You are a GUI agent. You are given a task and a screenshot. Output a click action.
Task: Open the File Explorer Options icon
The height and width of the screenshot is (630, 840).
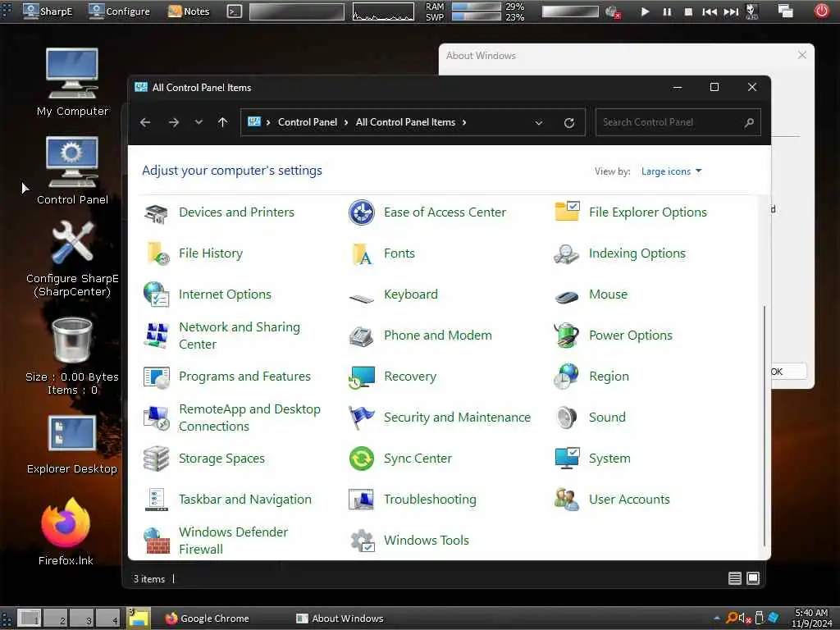pyautogui.click(x=567, y=212)
